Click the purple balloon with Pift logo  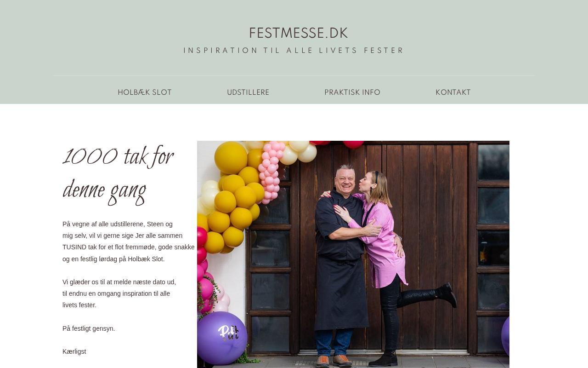click(223, 337)
